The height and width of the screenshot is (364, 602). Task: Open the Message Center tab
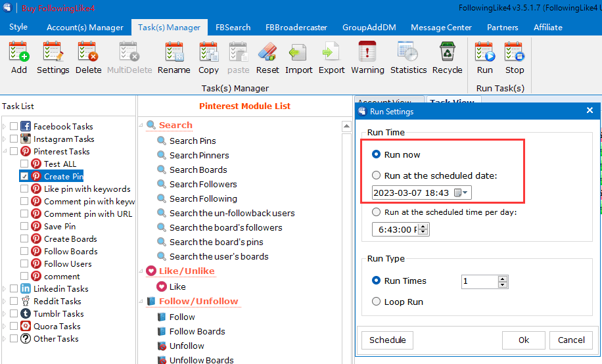click(441, 28)
